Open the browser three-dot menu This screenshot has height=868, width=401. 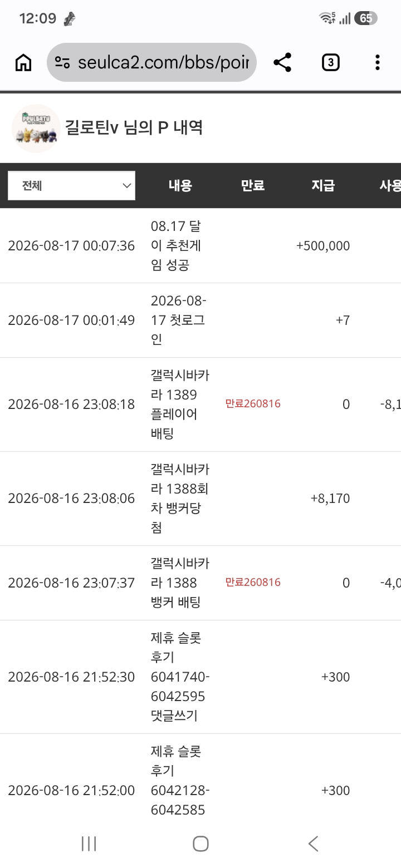(x=378, y=63)
